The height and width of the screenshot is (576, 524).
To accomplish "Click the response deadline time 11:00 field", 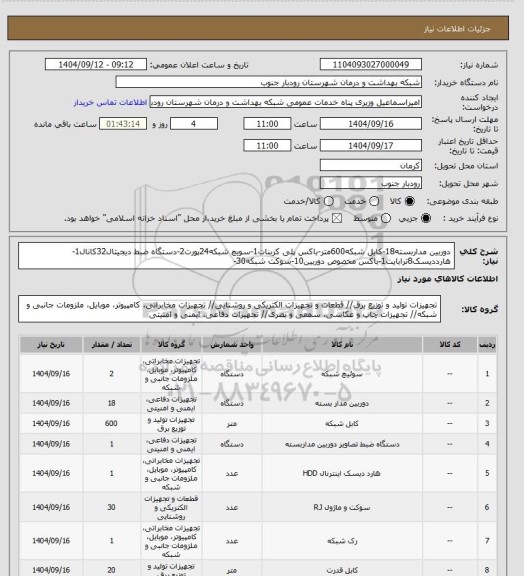I will click(267, 124).
